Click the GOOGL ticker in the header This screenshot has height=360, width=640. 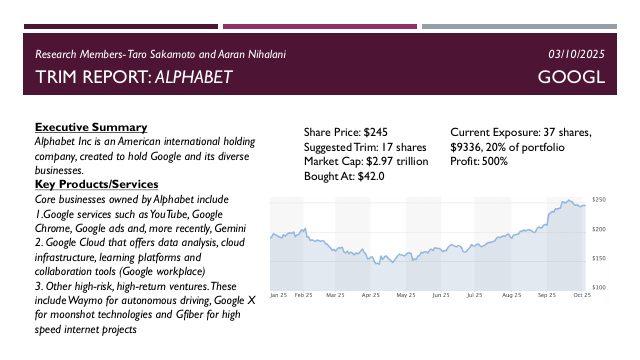pyautogui.click(x=571, y=77)
